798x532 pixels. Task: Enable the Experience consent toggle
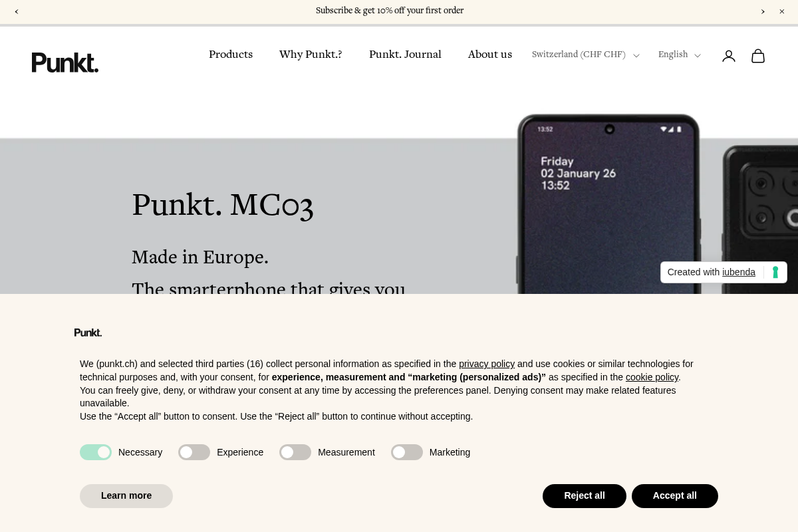pyautogui.click(x=194, y=452)
